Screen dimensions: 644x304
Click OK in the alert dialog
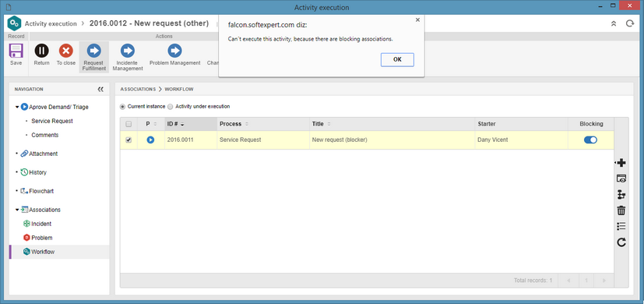pos(397,60)
